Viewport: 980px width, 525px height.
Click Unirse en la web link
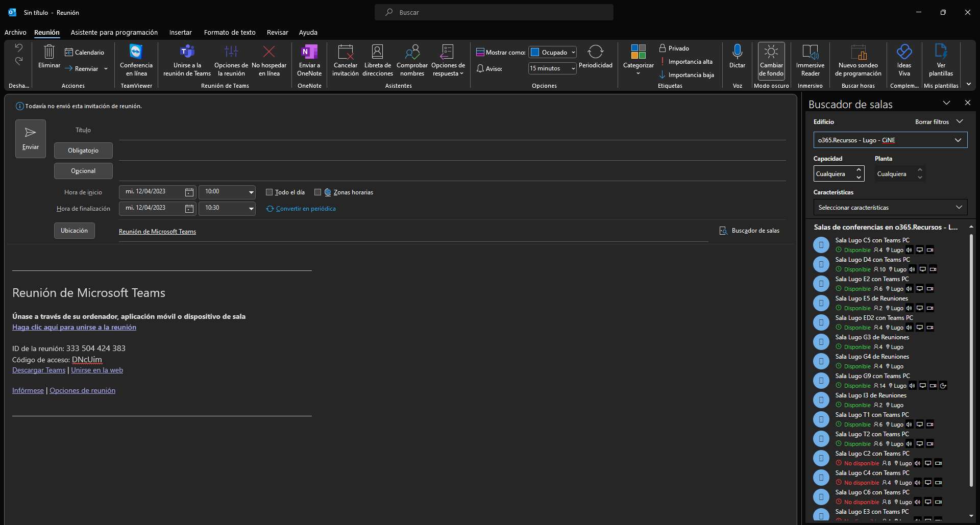point(97,370)
